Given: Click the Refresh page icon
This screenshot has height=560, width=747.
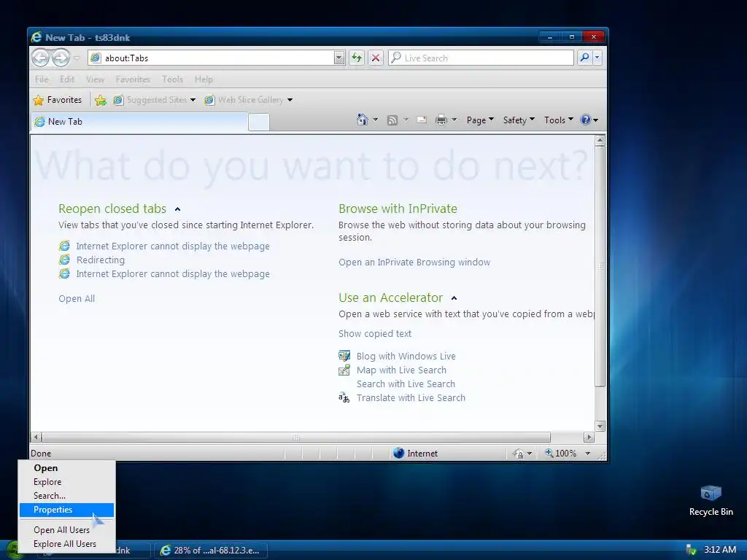Looking at the screenshot, I should click(356, 58).
